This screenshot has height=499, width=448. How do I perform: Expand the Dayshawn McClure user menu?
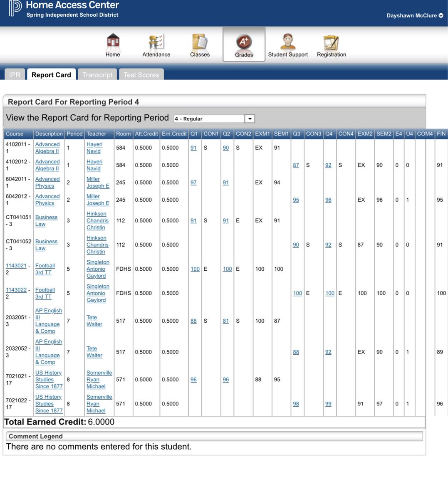coord(415,15)
